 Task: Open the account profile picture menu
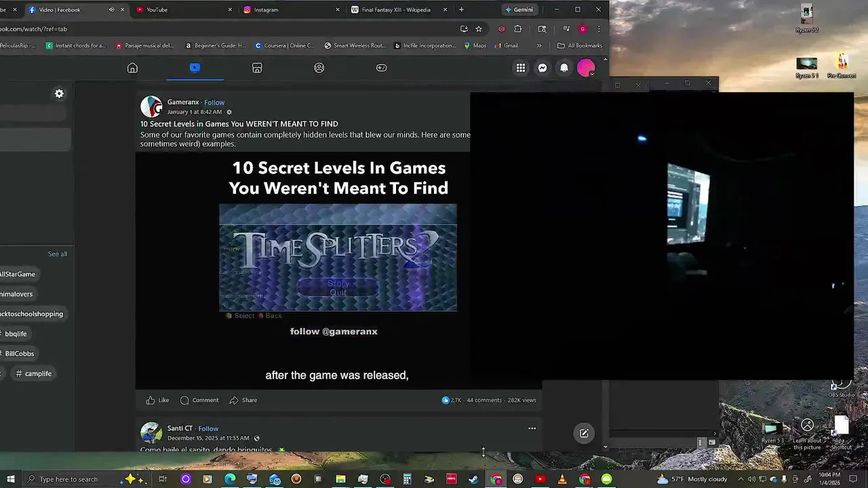[x=586, y=68]
